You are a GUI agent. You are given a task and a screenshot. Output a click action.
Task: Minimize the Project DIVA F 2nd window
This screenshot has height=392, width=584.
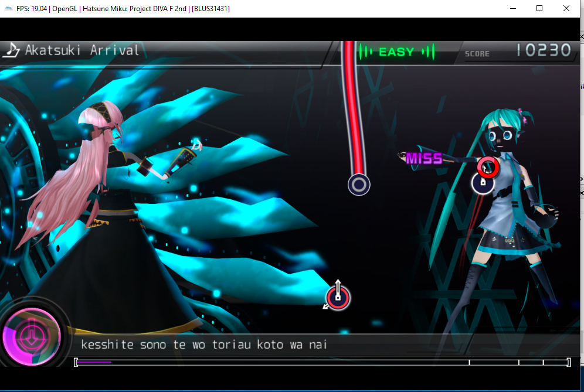[512, 8]
